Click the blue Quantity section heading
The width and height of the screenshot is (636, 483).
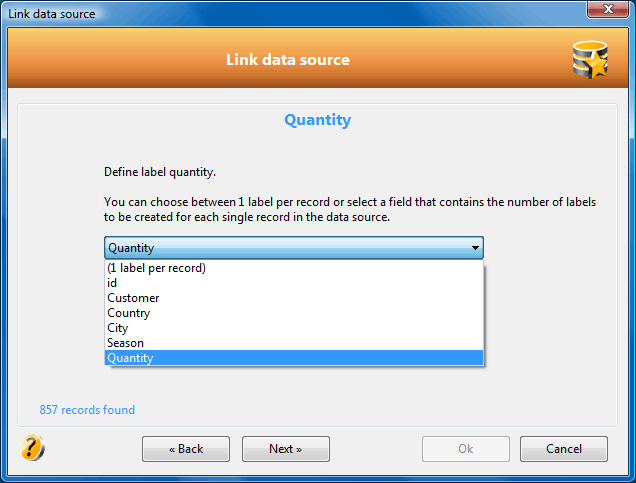[x=318, y=120]
